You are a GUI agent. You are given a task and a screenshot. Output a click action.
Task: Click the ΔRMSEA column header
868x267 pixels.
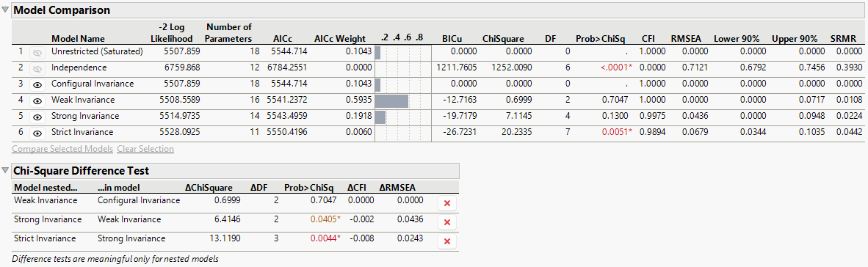tap(397, 187)
